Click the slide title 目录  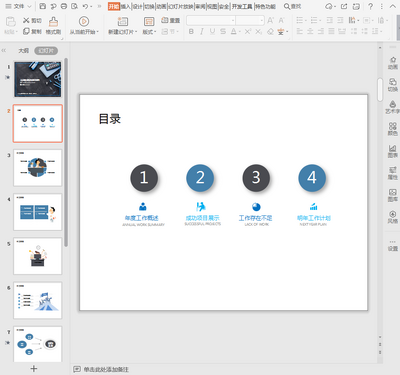[x=110, y=119]
